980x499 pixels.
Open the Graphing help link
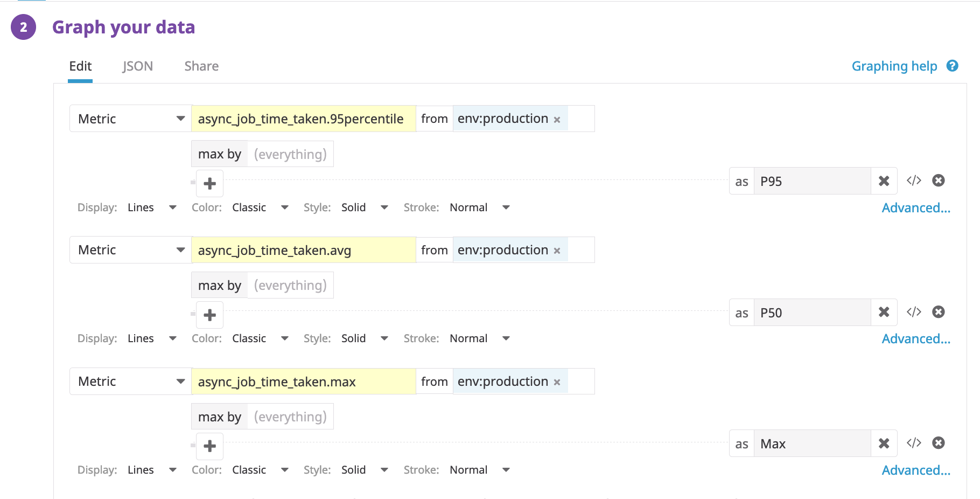894,66
